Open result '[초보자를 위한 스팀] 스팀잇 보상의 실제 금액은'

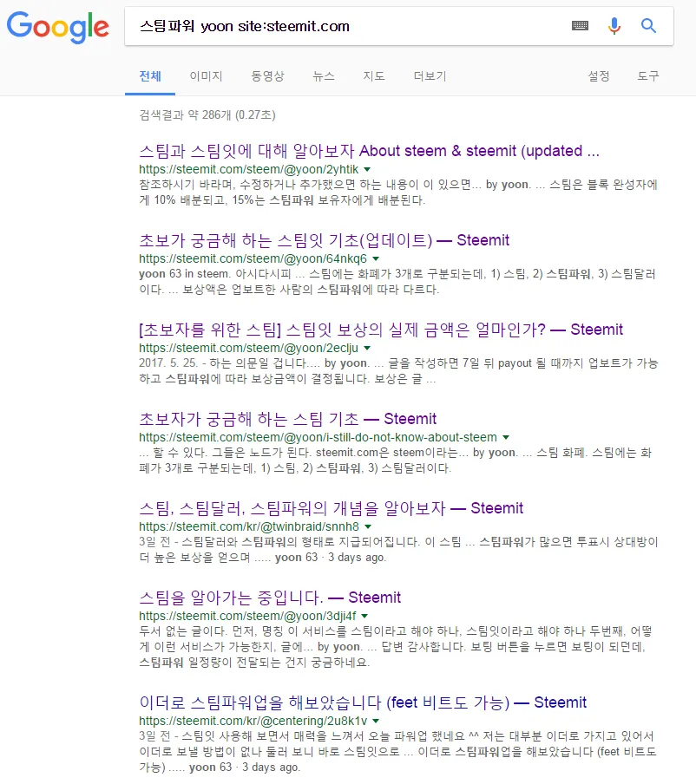click(x=381, y=330)
